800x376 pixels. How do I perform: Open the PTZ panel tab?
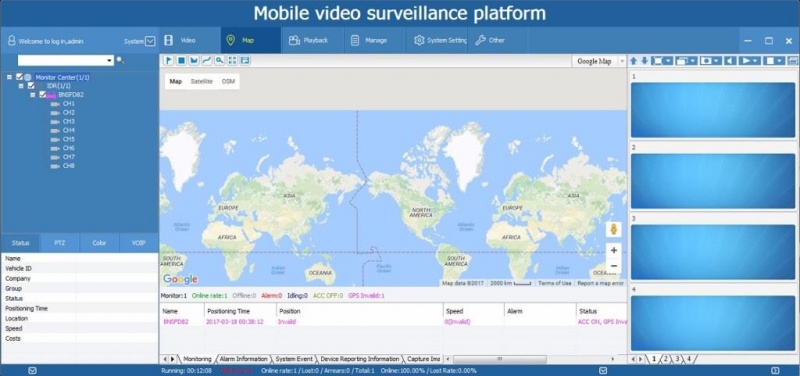60,243
